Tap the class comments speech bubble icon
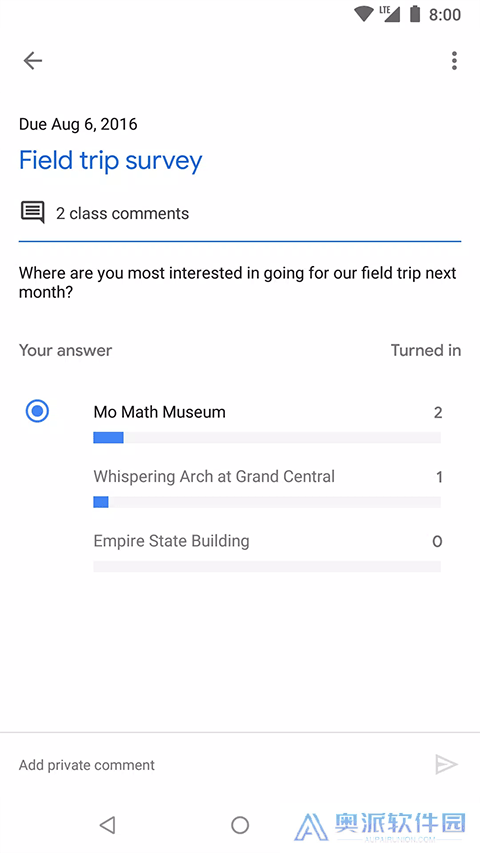 (33, 212)
